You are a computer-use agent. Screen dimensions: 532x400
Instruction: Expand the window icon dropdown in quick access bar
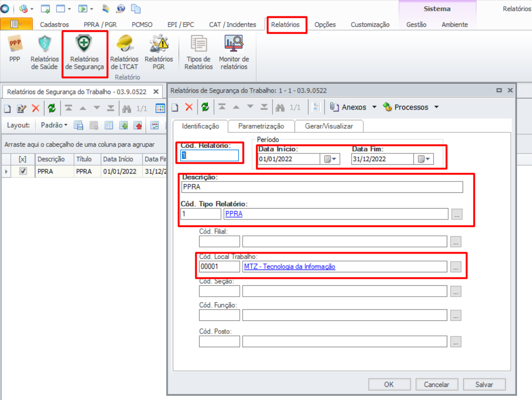[x=69, y=9]
